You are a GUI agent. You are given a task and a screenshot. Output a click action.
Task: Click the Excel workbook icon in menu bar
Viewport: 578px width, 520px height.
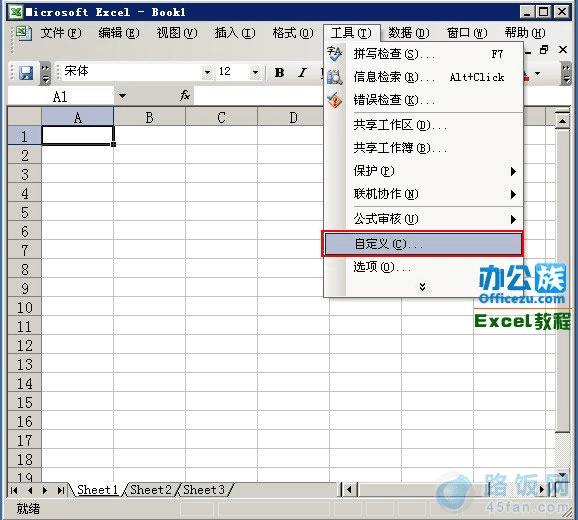point(24,34)
